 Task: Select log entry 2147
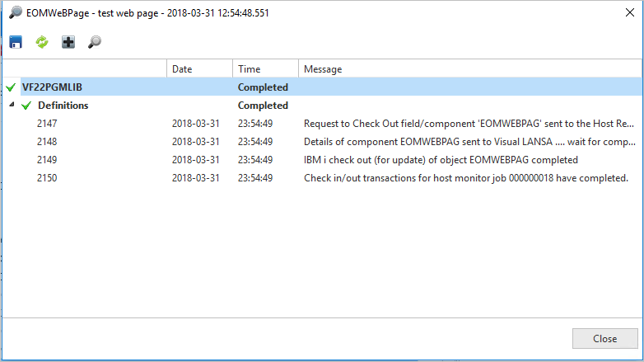pos(47,124)
